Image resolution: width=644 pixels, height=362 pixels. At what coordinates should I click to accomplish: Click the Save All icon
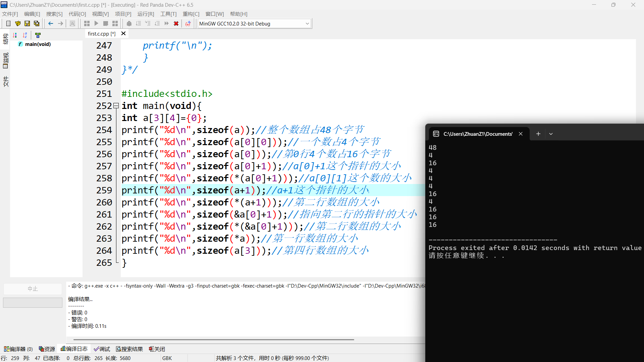click(37, 23)
